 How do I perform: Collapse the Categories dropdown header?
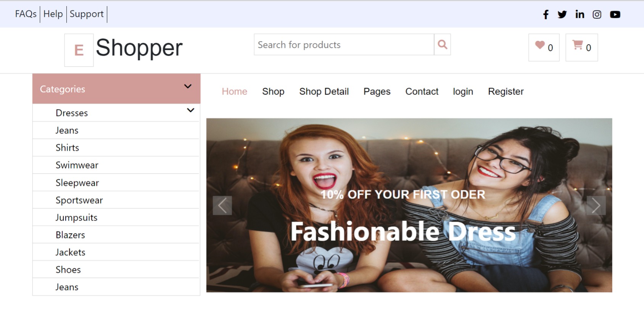(x=116, y=89)
